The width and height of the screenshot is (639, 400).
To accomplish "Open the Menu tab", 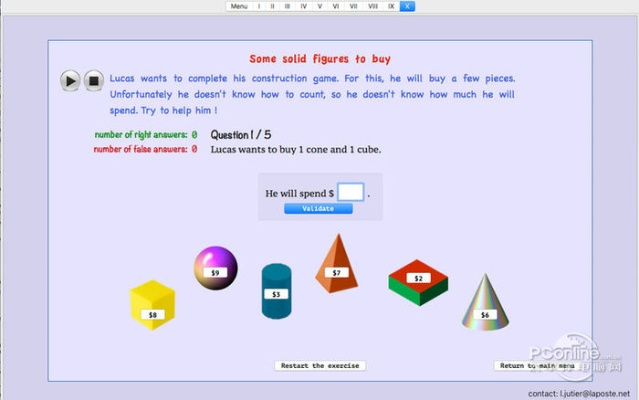I will [x=239, y=6].
